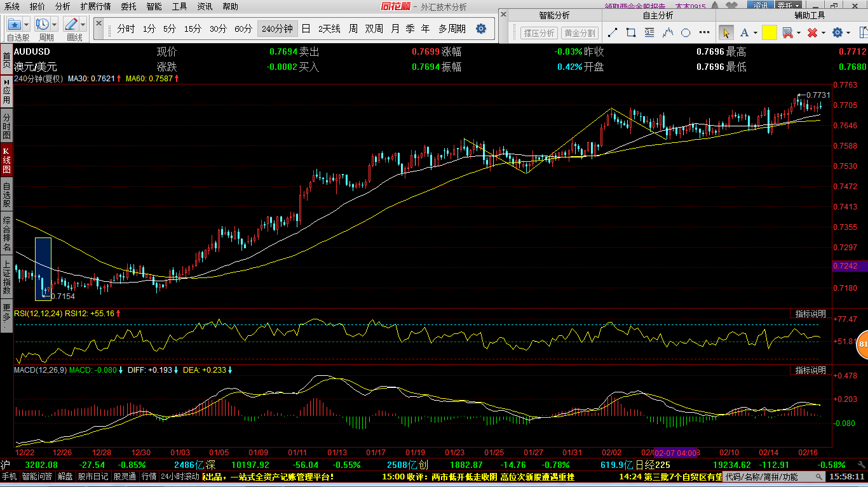Expand the red X delete dropdown
This screenshot has width=868, height=487.
[x=824, y=33]
